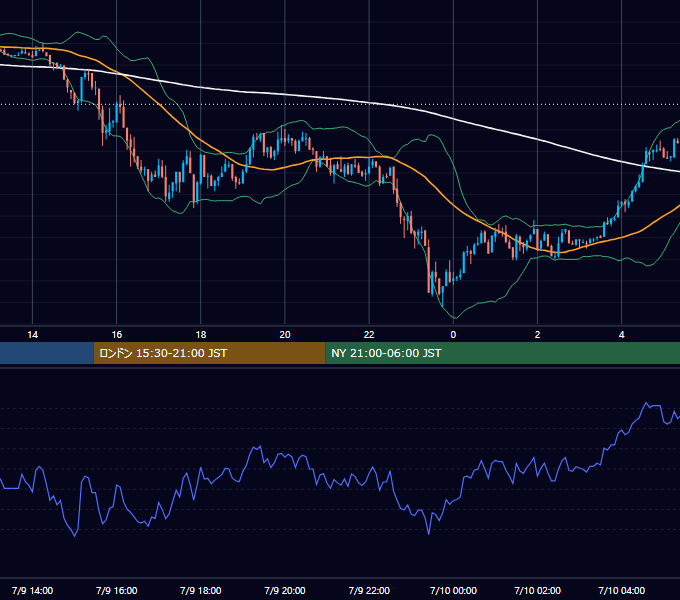Click the 7/9 20:00 time label
Image resolution: width=680 pixels, height=600 pixels.
coord(285,590)
